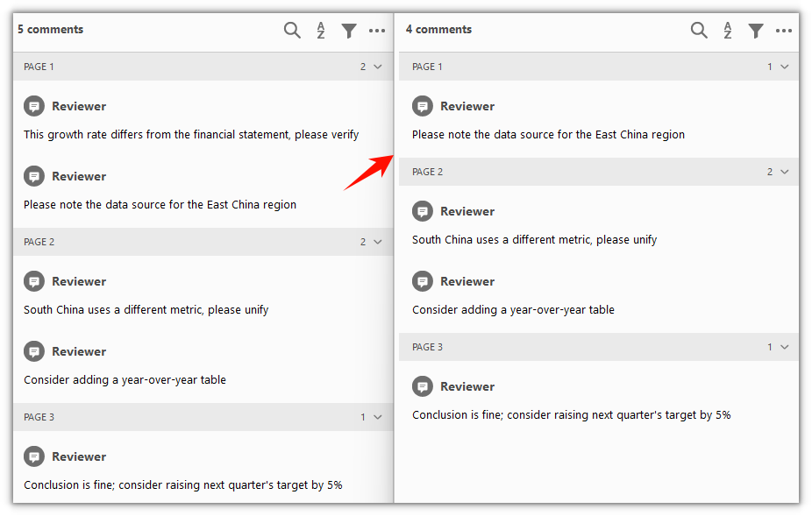Select 'South China uses a different metric' in left panel
This screenshot has width=812, height=516.
tap(146, 310)
